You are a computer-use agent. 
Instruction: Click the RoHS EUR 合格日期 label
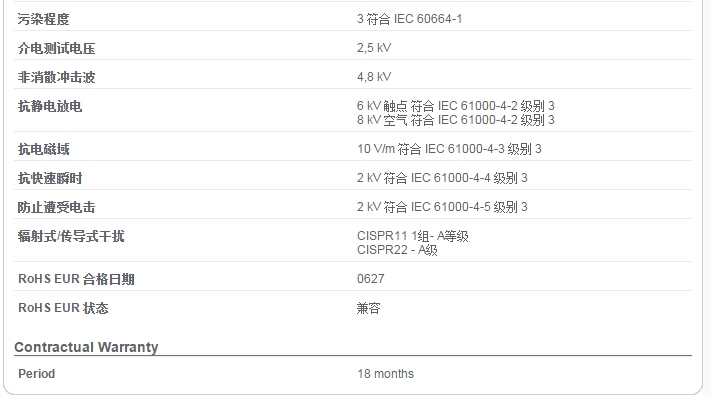pos(76,279)
